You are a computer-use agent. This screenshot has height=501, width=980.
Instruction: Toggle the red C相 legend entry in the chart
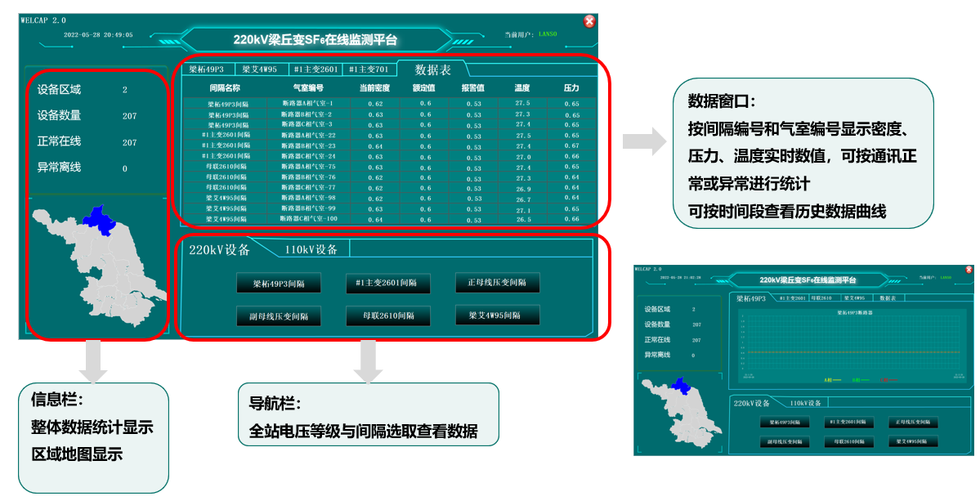pyautogui.click(x=882, y=379)
